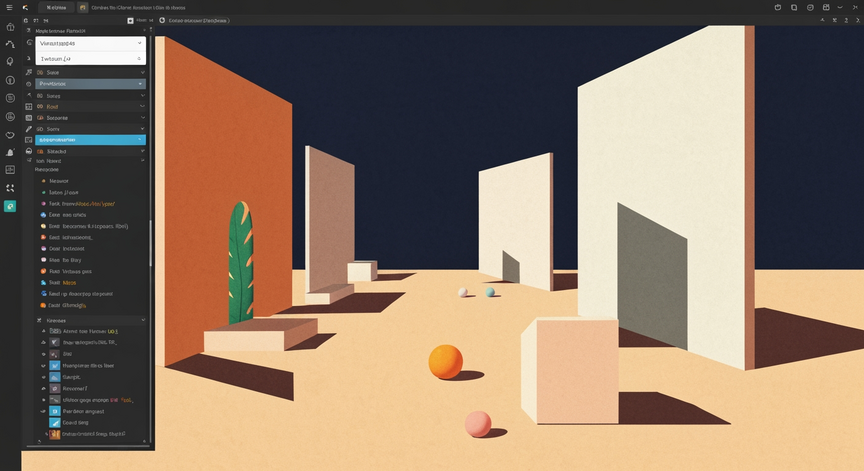The height and width of the screenshot is (471, 864).
Task: Click the grid icon beside the Road row
Action: pyautogui.click(x=29, y=106)
